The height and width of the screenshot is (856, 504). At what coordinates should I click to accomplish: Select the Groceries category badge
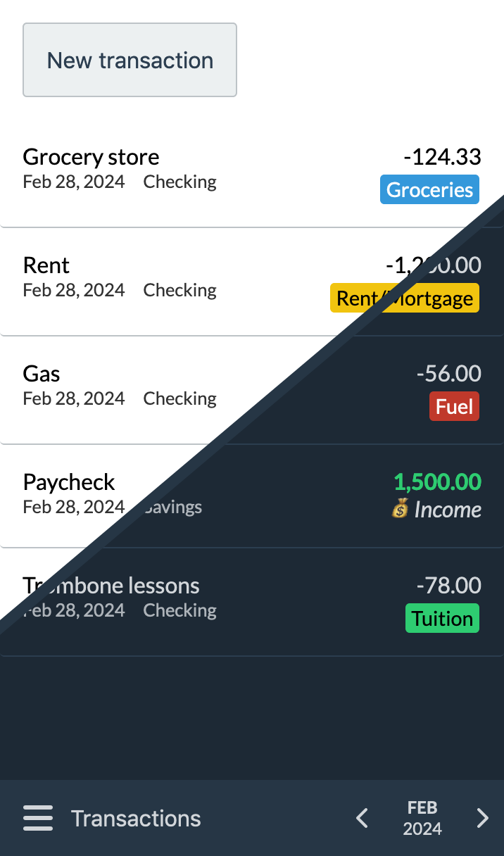coord(429,189)
